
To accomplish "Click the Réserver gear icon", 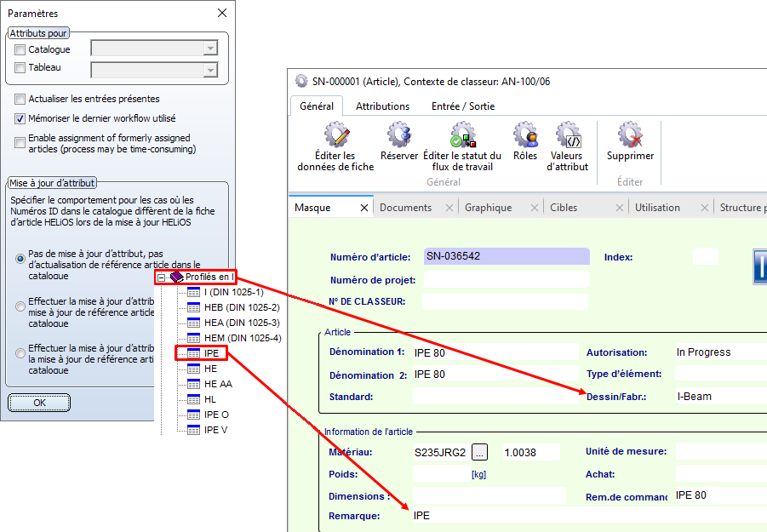I will click(399, 134).
